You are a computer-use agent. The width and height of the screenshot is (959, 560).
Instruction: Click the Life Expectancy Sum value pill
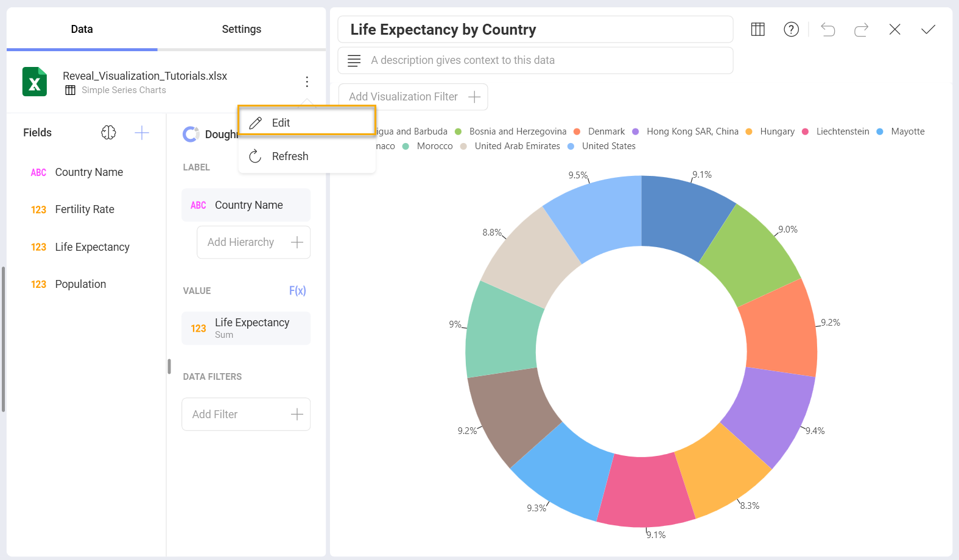(246, 328)
